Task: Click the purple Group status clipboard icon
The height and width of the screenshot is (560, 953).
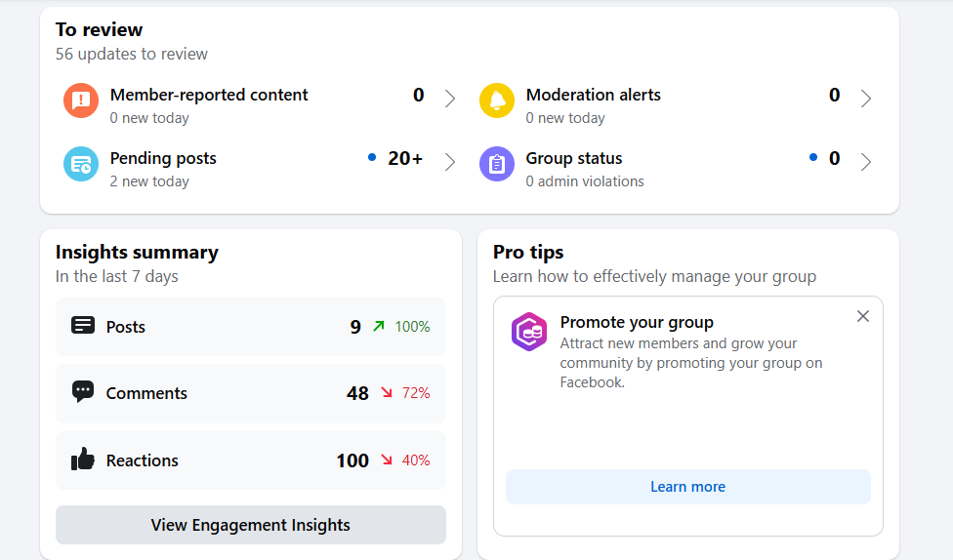Action: click(497, 164)
